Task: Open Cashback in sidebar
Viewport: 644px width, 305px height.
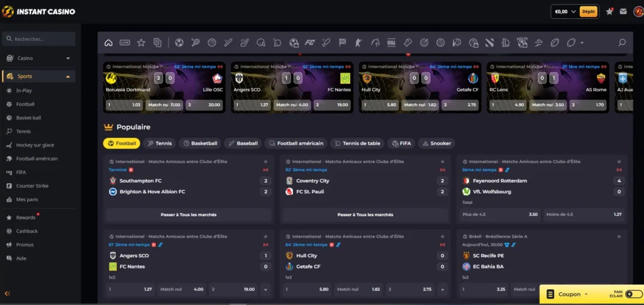Action: tap(26, 231)
